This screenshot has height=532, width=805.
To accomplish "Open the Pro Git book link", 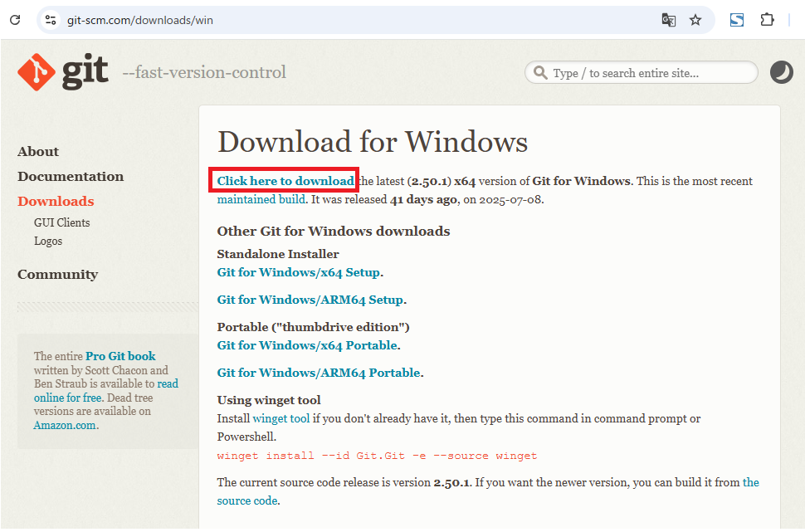I will [x=120, y=356].
